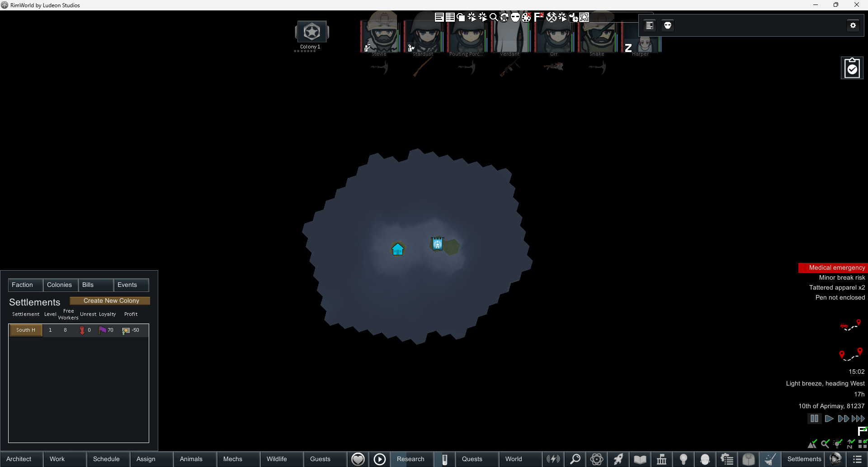Pause the game
This screenshot has width=868, height=467.
[814, 419]
